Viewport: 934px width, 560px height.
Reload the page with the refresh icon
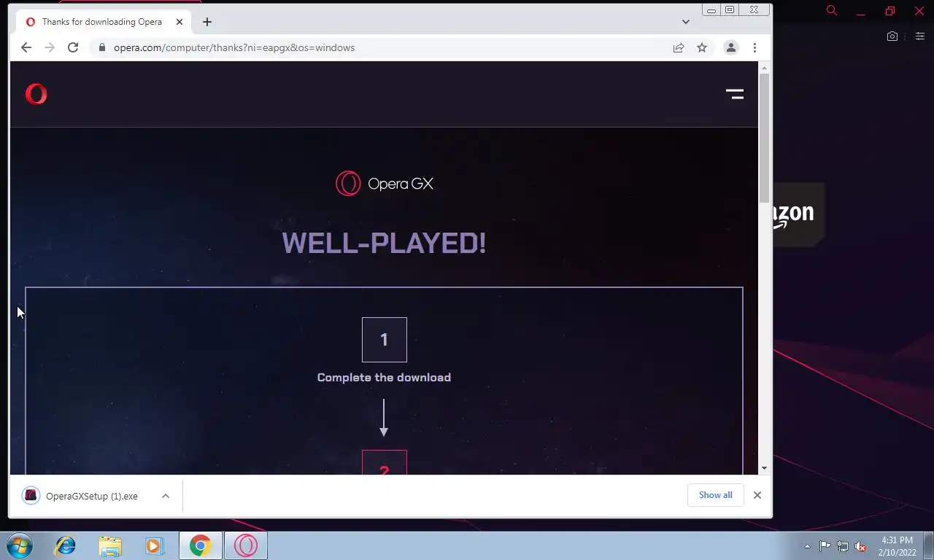tap(73, 47)
